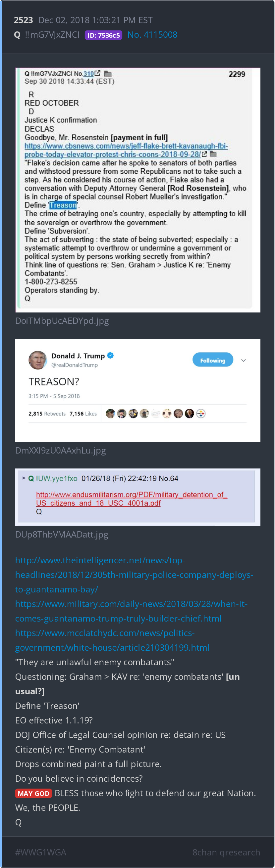Click Donald J. Trump's profile avatar
Screen dimensions: 275x868
[x=38, y=360]
